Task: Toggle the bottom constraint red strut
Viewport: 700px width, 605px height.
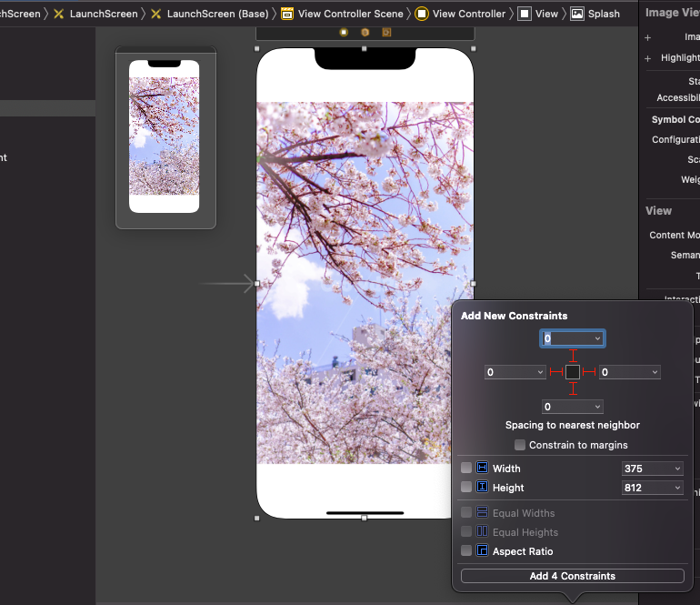Action: click(x=574, y=388)
